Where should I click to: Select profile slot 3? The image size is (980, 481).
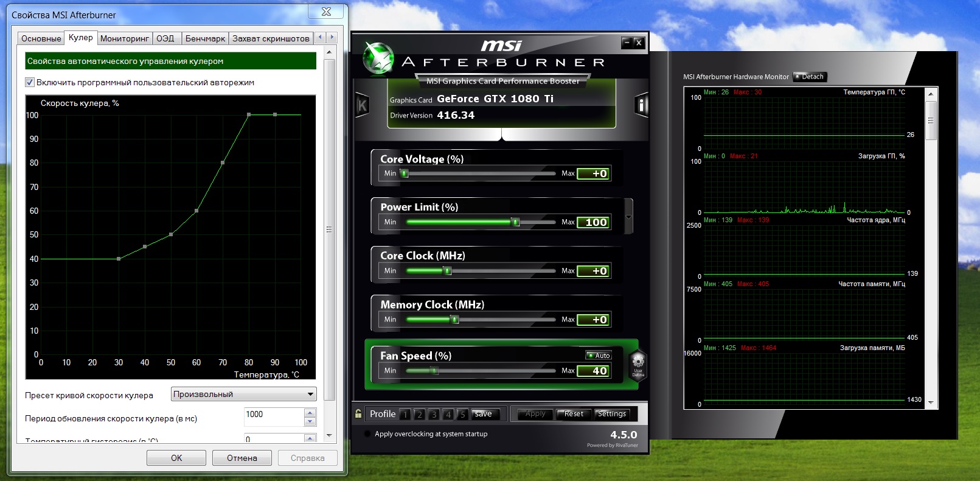(x=434, y=414)
